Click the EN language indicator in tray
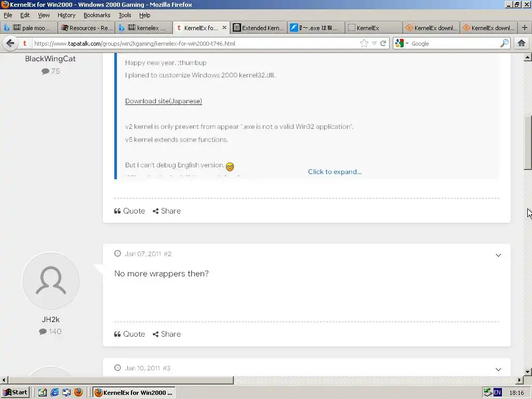532x399 pixels. point(497,393)
